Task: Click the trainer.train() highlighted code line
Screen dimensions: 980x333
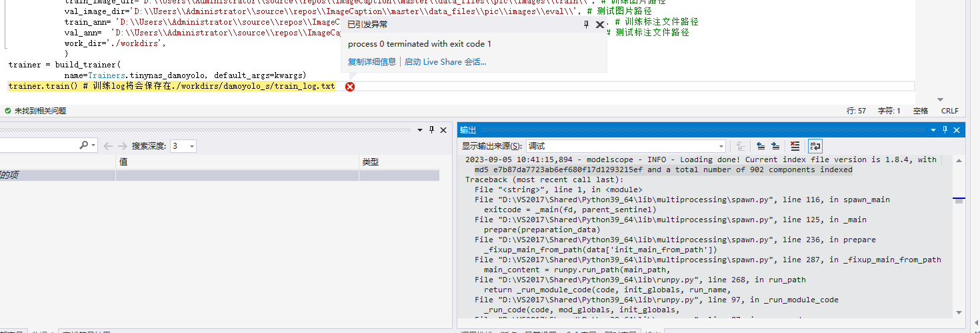Action: point(172,87)
